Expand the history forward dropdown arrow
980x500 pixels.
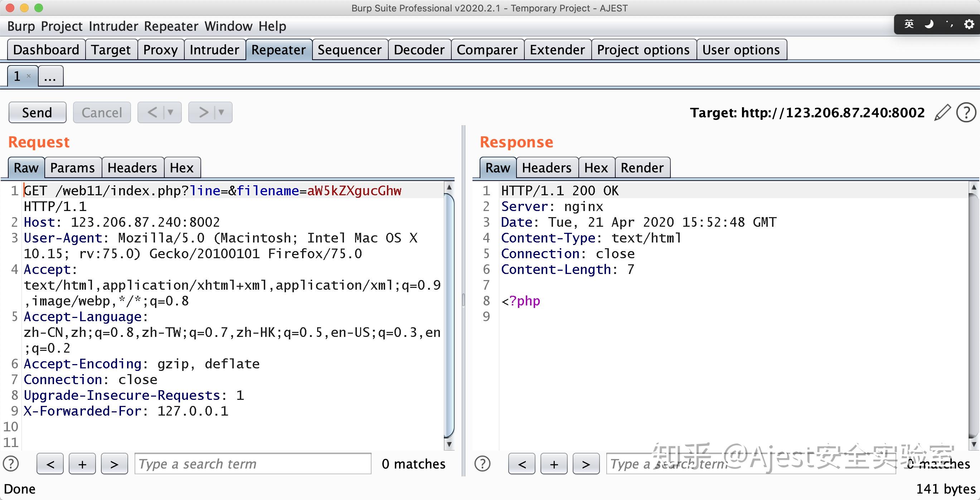click(222, 112)
